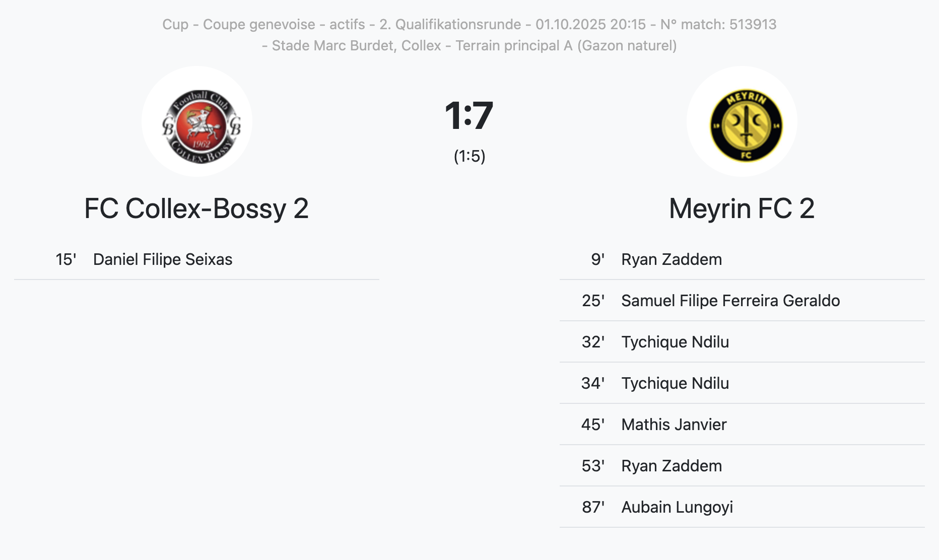
Task: Open the FC Collex-Bossy 2 team name
Action: 196,208
